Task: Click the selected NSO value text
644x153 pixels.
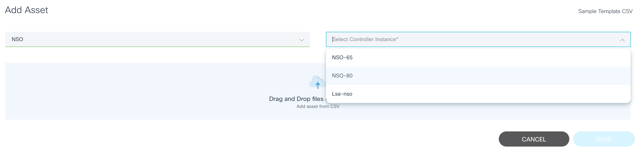Action: tap(17, 39)
